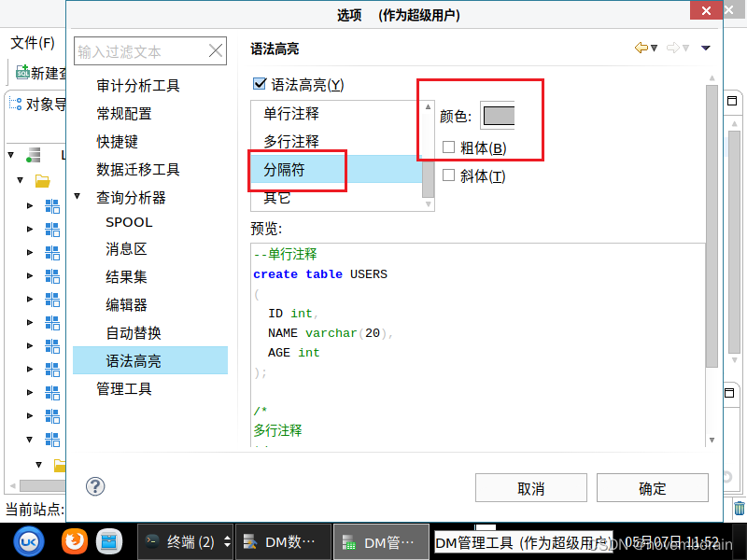Image resolution: width=747 pixels, height=560 pixels.
Task: Open the help question-mark icon
Action: pos(94,486)
